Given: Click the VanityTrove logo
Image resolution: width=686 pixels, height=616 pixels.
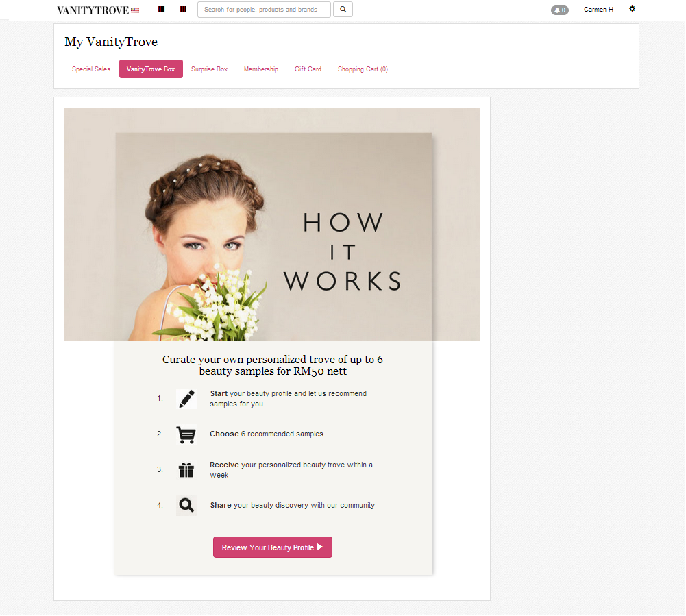Looking at the screenshot, I should tap(93, 10).
